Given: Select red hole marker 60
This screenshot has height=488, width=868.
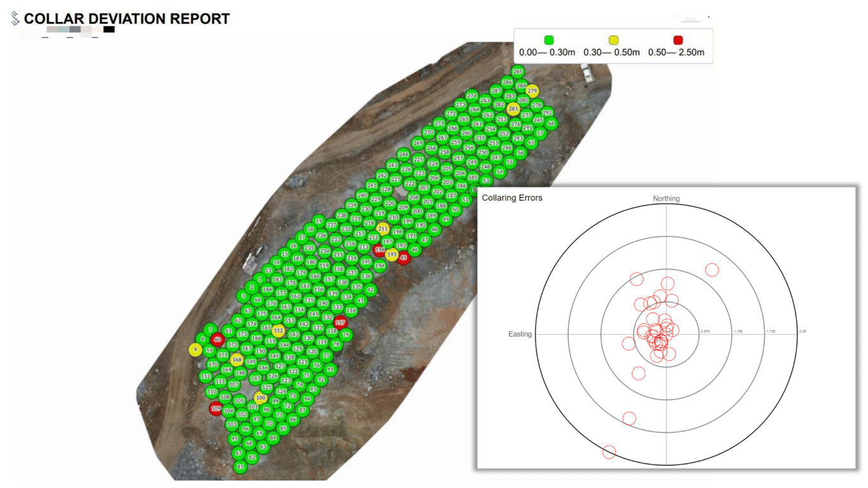Looking at the screenshot, I should [x=217, y=340].
